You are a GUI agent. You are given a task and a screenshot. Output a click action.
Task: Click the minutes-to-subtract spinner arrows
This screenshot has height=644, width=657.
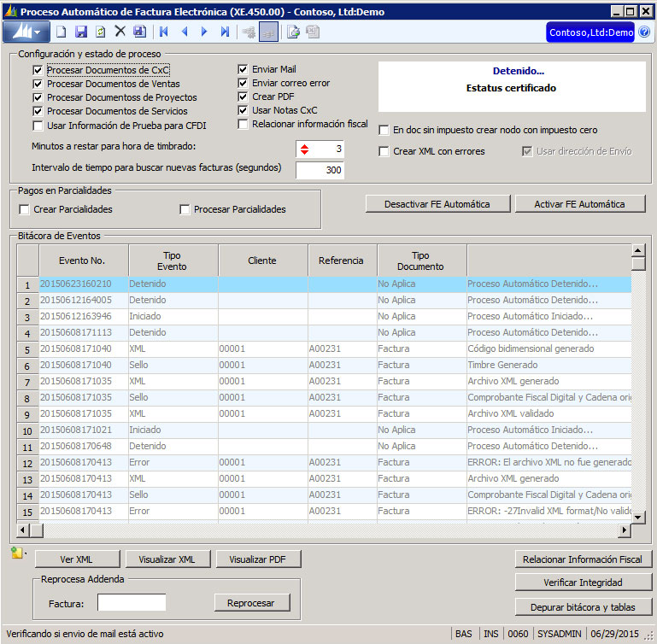(x=303, y=149)
